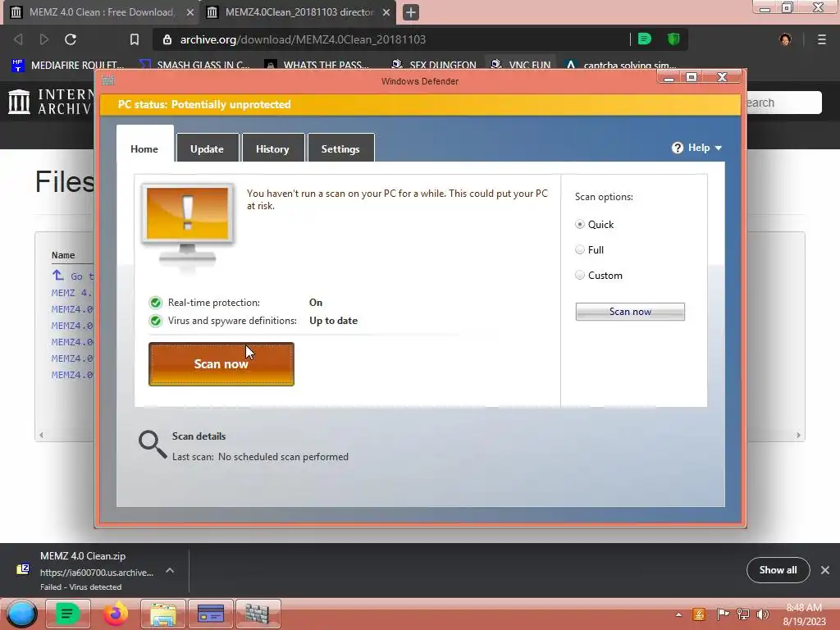840x630 pixels.
Task: Go back with browser back arrow
Action: (18, 39)
